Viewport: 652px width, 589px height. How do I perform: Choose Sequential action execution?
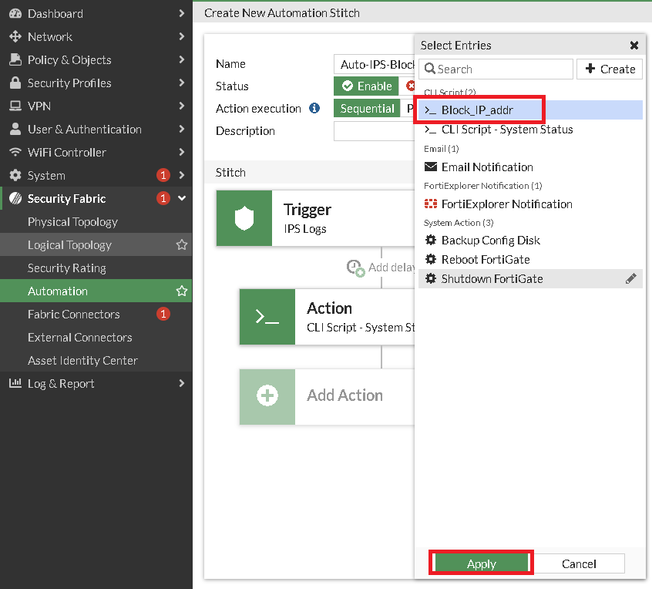click(x=367, y=109)
